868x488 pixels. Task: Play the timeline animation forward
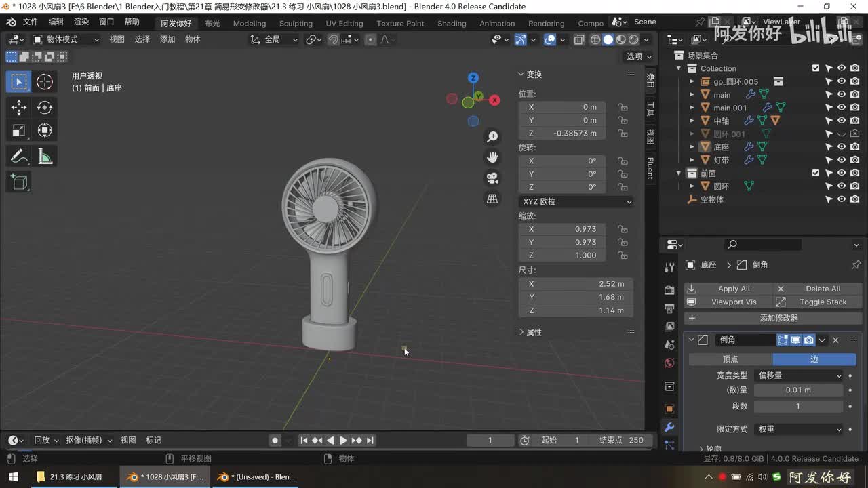click(x=343, y=441)
